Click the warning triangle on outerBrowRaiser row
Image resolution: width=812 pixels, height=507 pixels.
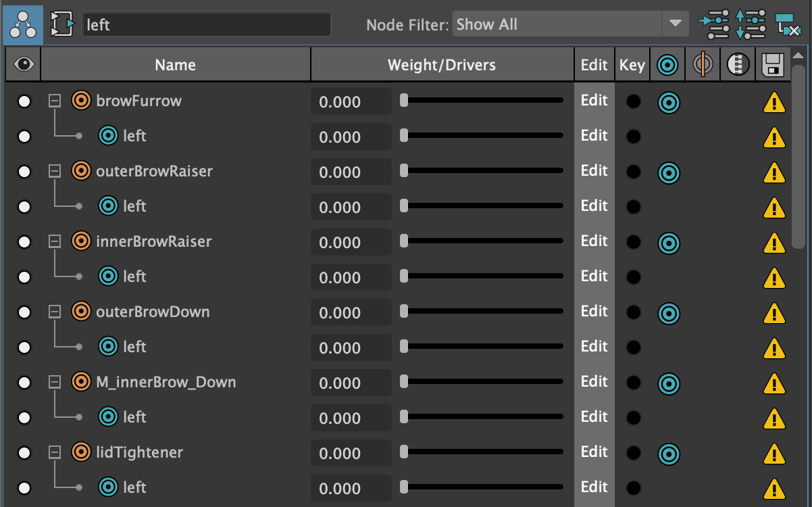point(774,172)
